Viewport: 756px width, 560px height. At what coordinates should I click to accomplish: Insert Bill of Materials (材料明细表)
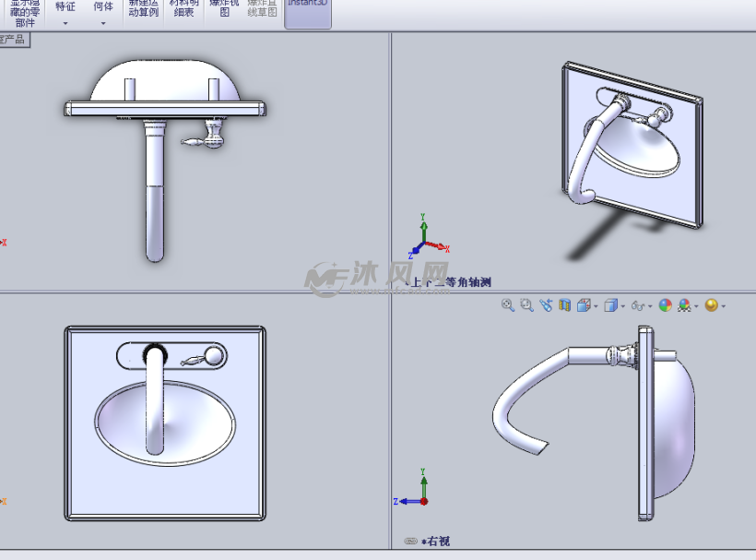tap(183, 9)
